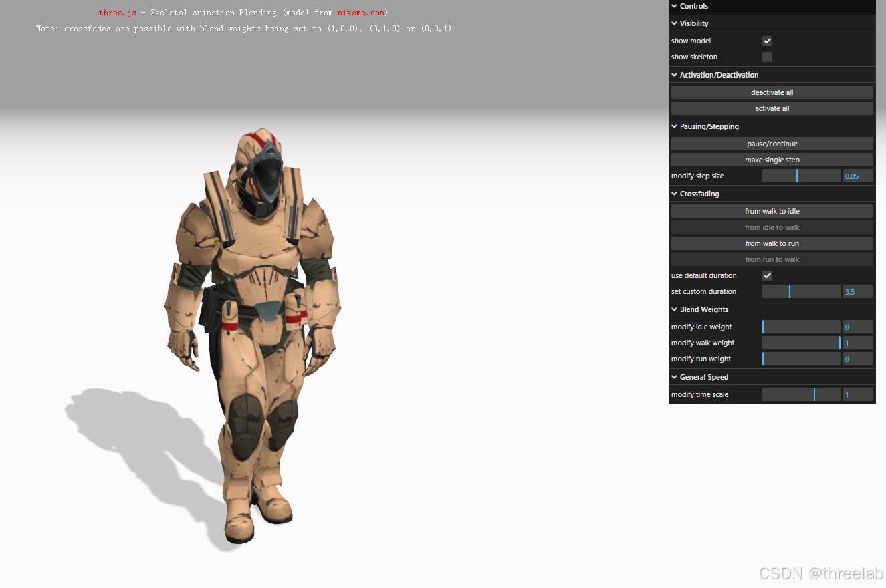Click the 'modify run weight' label

click(701, 359)
